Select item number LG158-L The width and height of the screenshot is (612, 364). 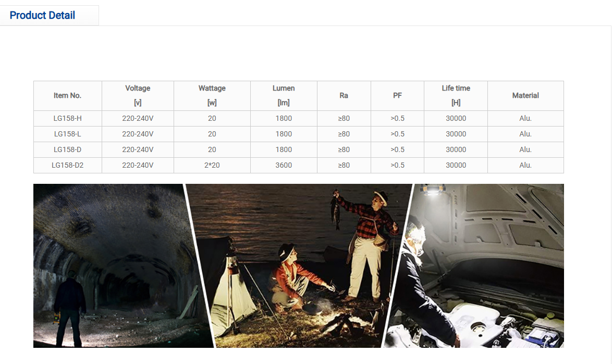pyautogui.click(x=68, y=134)
